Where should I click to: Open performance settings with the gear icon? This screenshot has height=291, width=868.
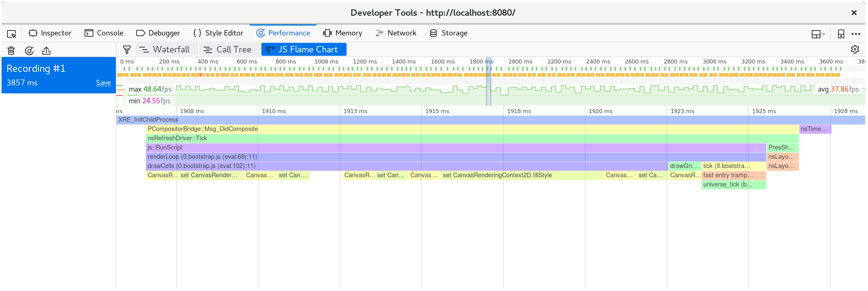pyautogui.click(x=855, y=49)
